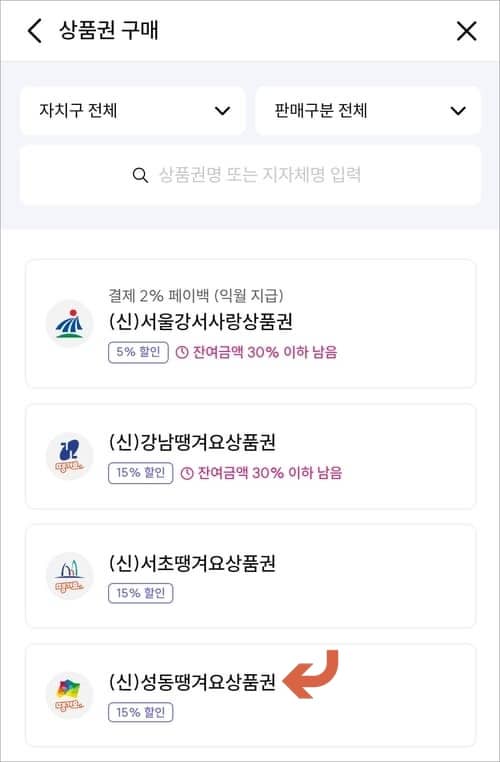Open (신)강남땡겨요상품권 item
Screen dimensions: 500x762
tap(250, 456)
